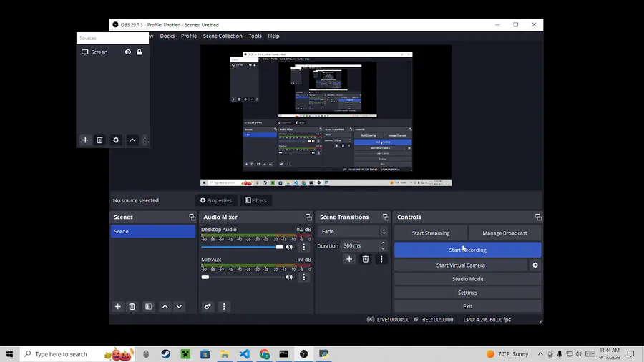
Task: Open virtual camera settings gear
Action: click(535, 265)
